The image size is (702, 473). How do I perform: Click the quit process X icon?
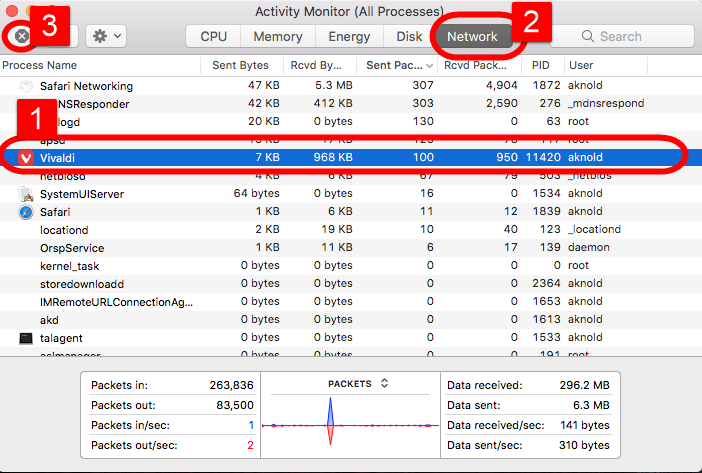click(x=21, y=36)
